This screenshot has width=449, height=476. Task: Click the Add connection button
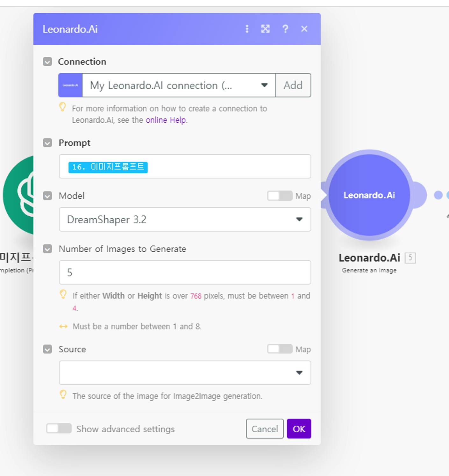[x=293, y=85]
